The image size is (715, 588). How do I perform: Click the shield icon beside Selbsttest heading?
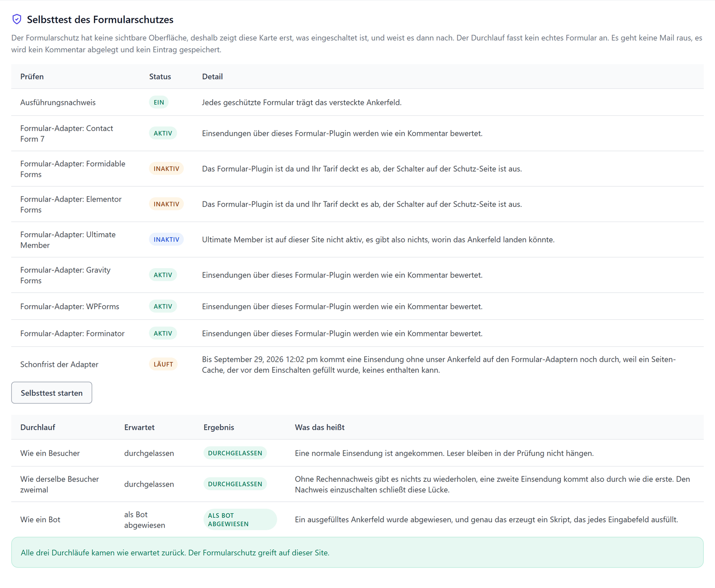coord(17,19)
